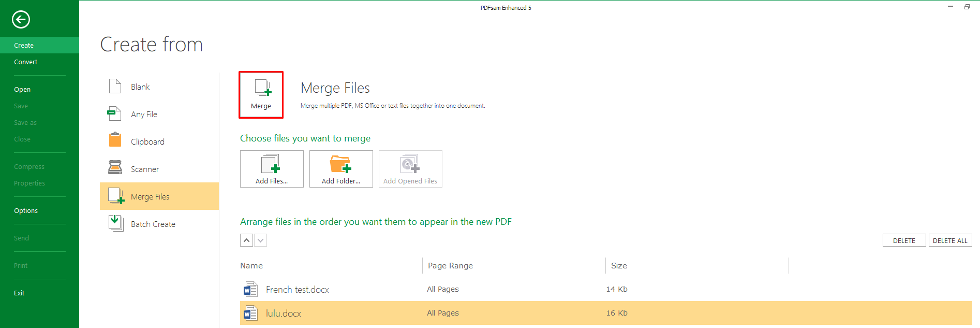
Task: Restore down the PDFsam window
Action: click(967, 7)
